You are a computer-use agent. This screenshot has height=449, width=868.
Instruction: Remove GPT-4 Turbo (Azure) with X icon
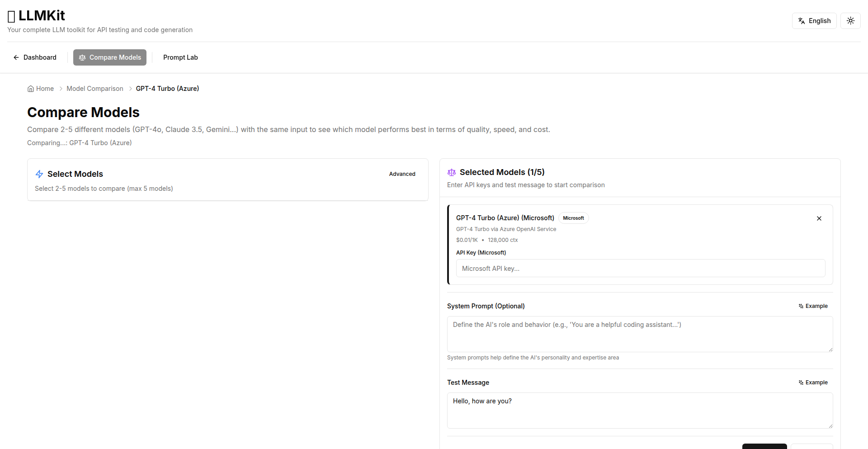click(x=819, y=218)
